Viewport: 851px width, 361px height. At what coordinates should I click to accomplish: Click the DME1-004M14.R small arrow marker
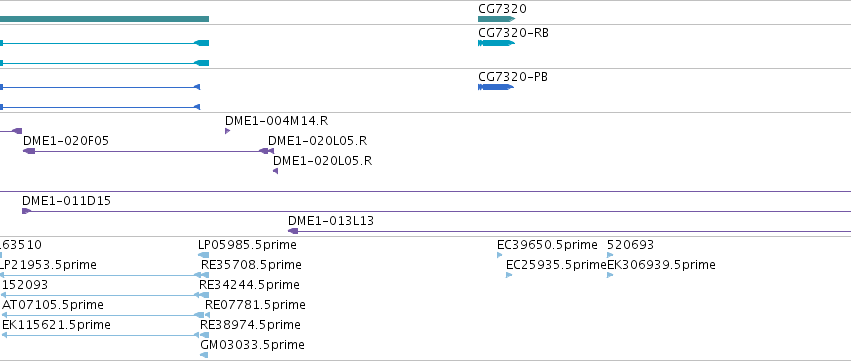[x=227, y=131]
